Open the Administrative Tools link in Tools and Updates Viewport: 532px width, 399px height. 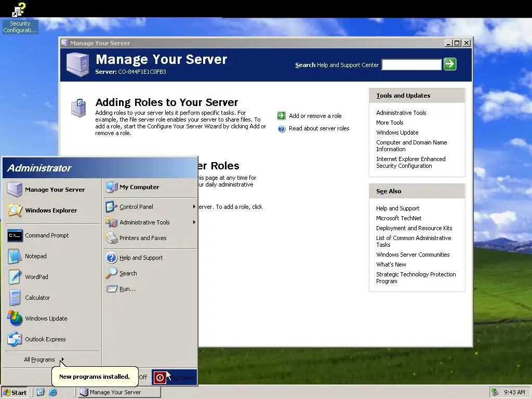coord(401,113)
